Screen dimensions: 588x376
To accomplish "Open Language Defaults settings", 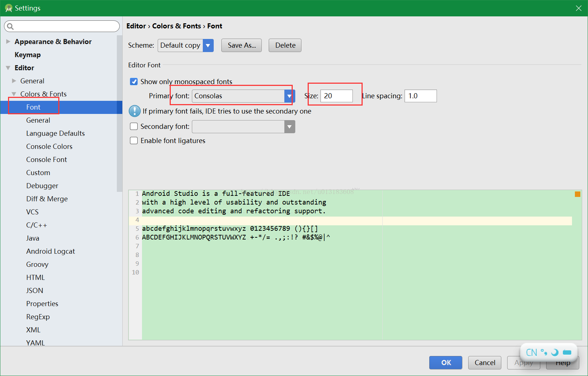I will point(55,133).
